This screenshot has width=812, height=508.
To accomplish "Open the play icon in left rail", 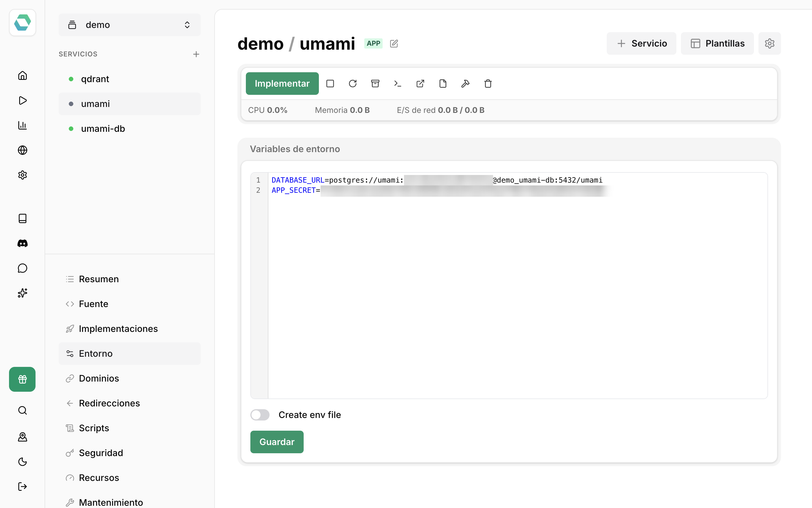I will click(x=23, y=100).
